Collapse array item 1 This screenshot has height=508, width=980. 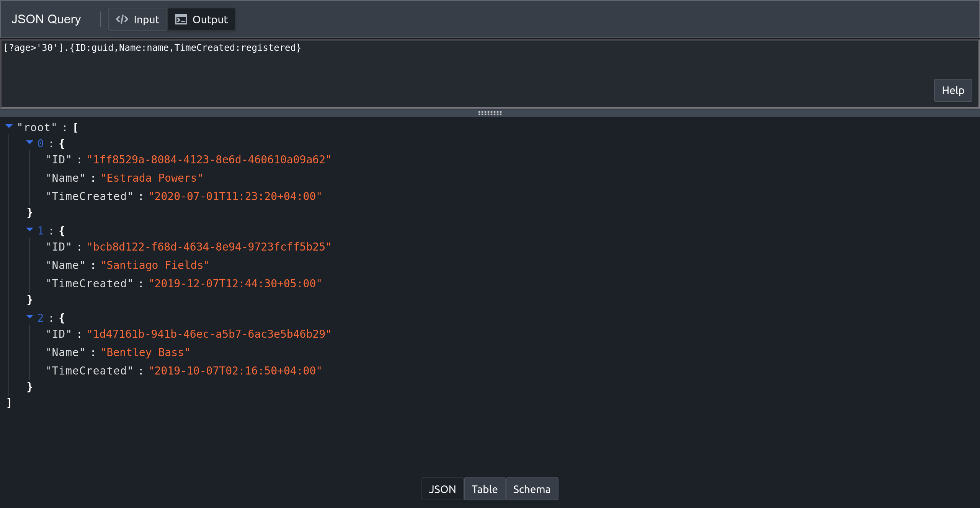coord(30,230)
